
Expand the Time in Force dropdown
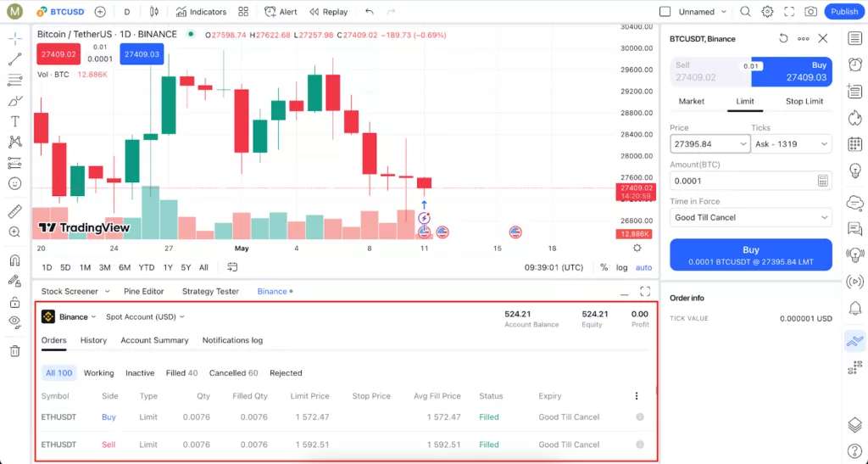[x=751, y=218]
